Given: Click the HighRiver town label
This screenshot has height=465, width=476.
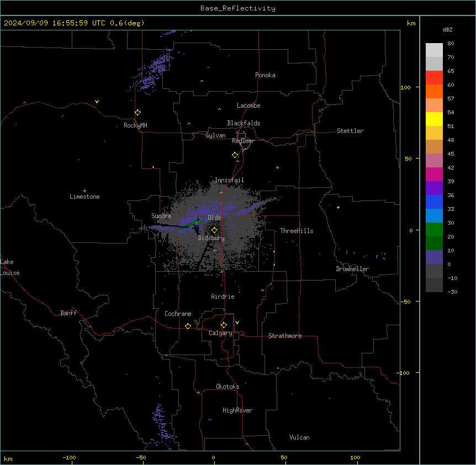Looking at the screenshot, I should point(237,410).
